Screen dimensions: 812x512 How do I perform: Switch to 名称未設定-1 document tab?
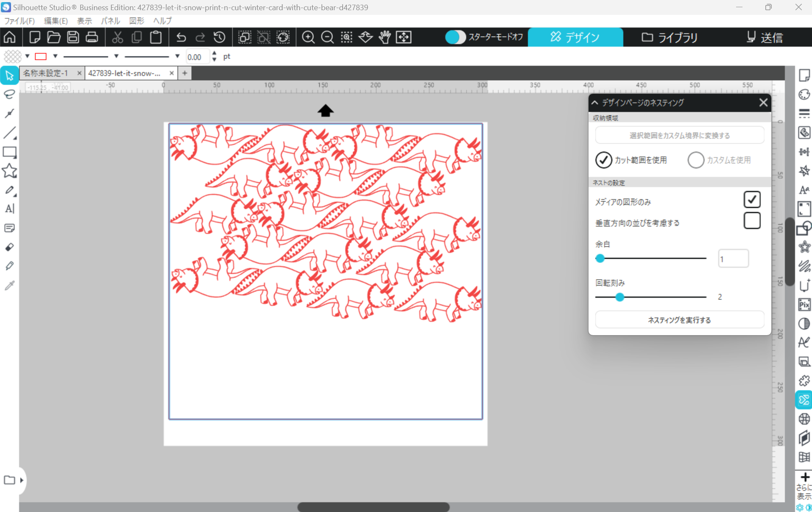[45, 73]
